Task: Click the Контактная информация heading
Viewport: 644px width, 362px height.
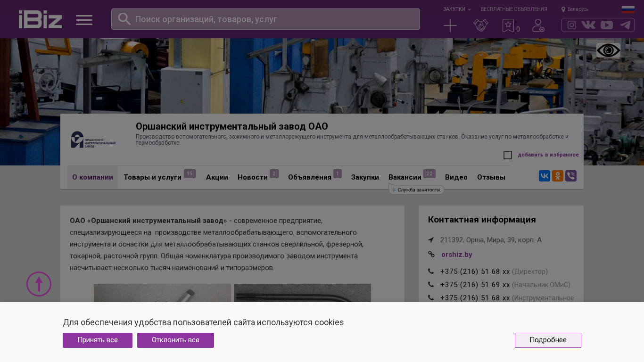Action: point(482,220)
